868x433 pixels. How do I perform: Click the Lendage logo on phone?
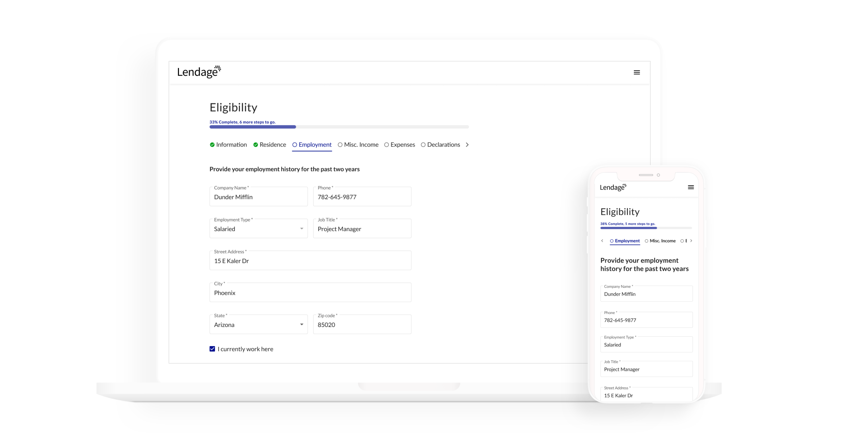pyautogui.click(x=613, y=187)
